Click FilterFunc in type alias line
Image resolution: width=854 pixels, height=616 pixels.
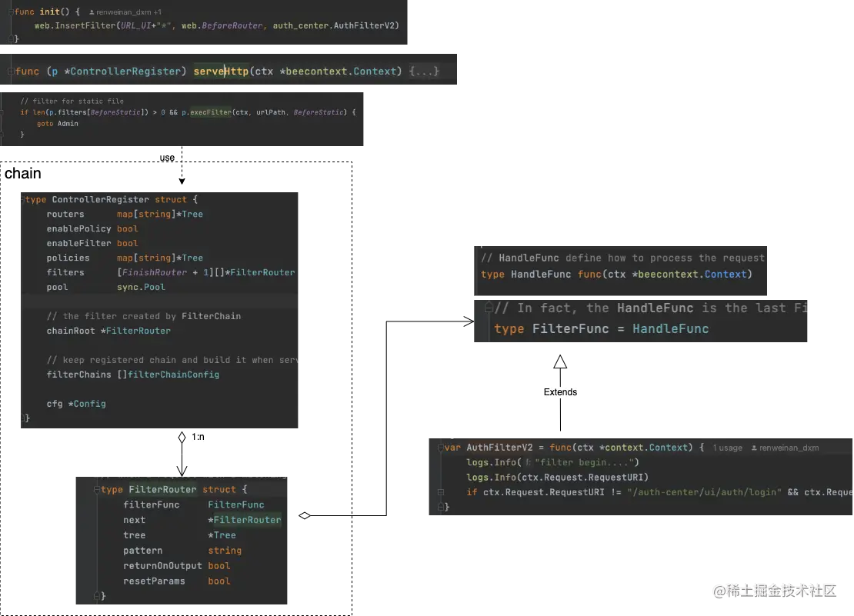(570, 328)
